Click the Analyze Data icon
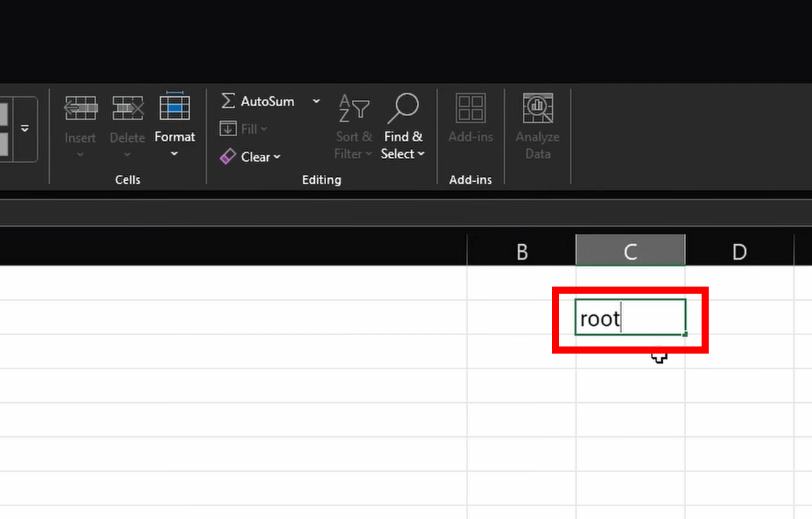This screenshot has height=519, width=812. click(538, 108)
